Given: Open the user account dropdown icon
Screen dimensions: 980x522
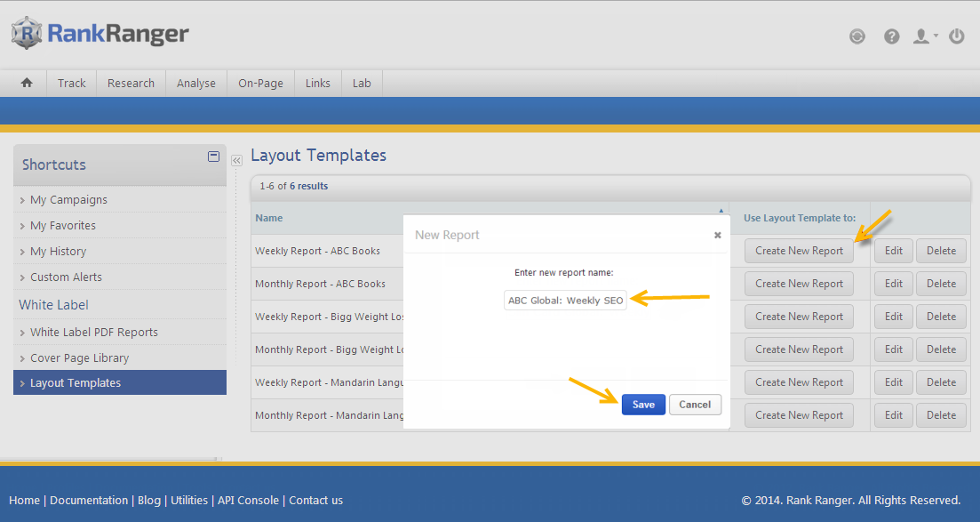Looking at the screenshot, I should tap(925, 36).
